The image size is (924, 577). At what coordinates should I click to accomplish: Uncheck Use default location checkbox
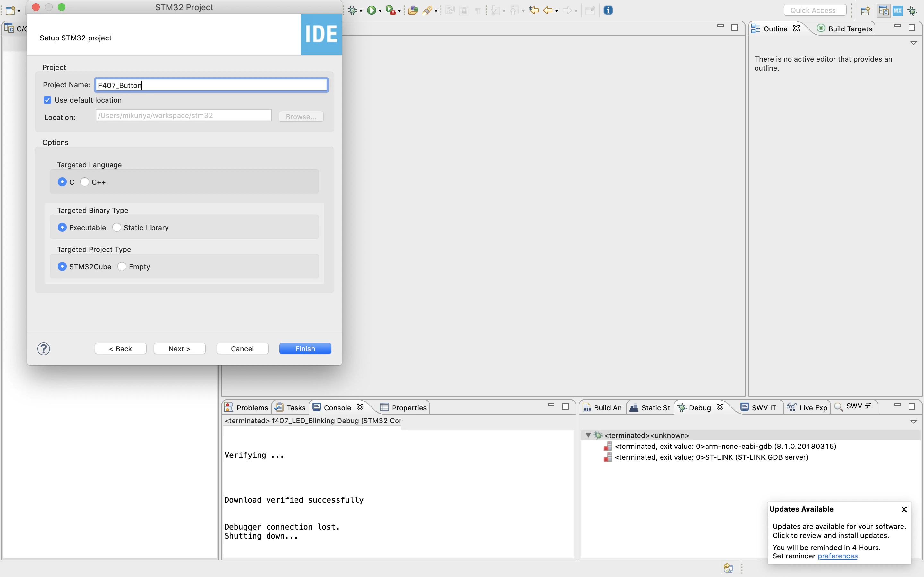click(47, 100)
